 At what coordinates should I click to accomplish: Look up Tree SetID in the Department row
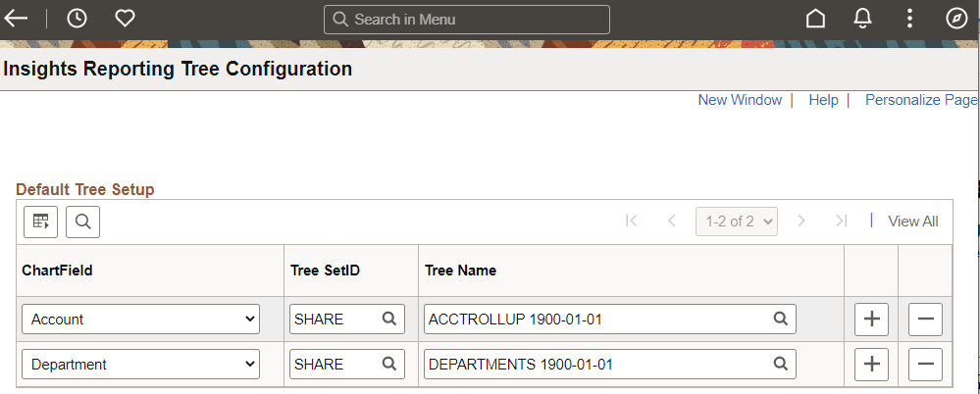click(x=389, y=364)
